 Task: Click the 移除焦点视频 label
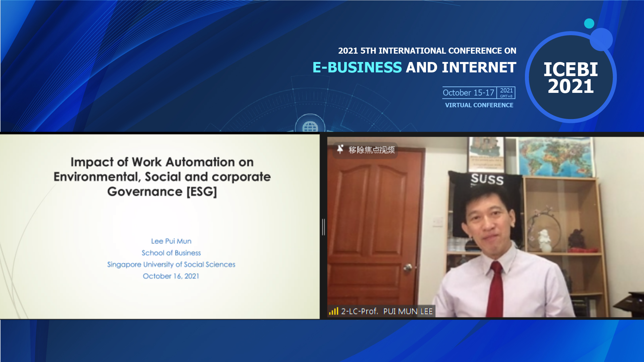pyautogui.click(x=371, y=149)
